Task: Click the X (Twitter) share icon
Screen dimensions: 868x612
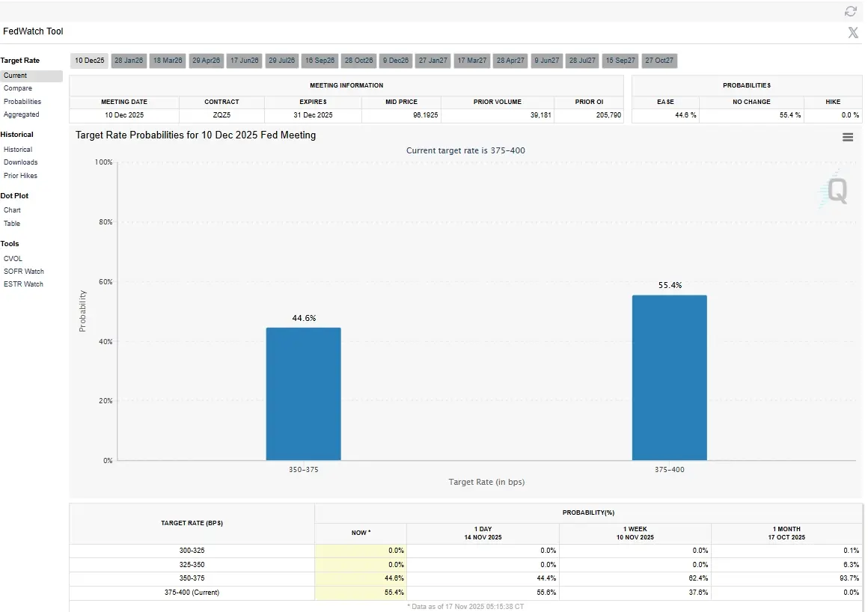Action: click(x=852, y=32)
